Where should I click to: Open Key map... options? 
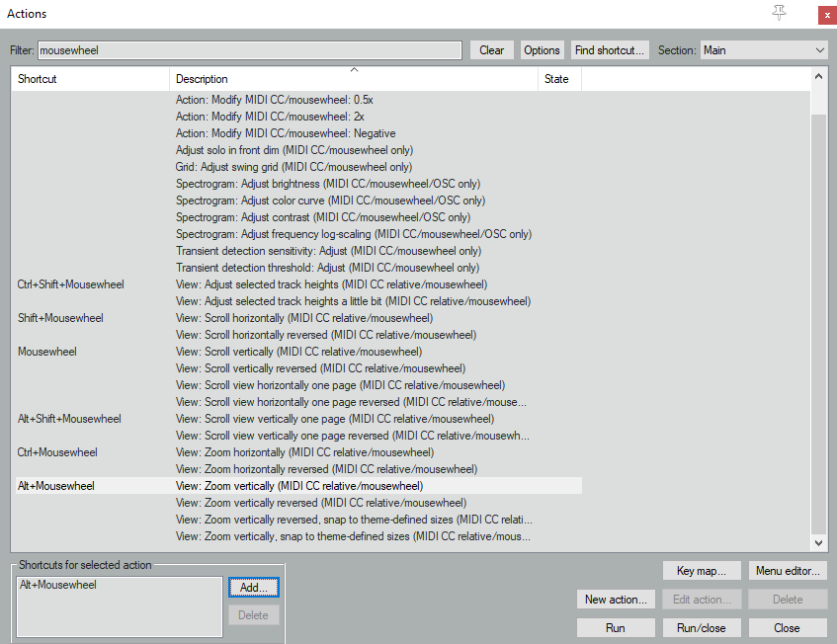[x=702, y=571]
